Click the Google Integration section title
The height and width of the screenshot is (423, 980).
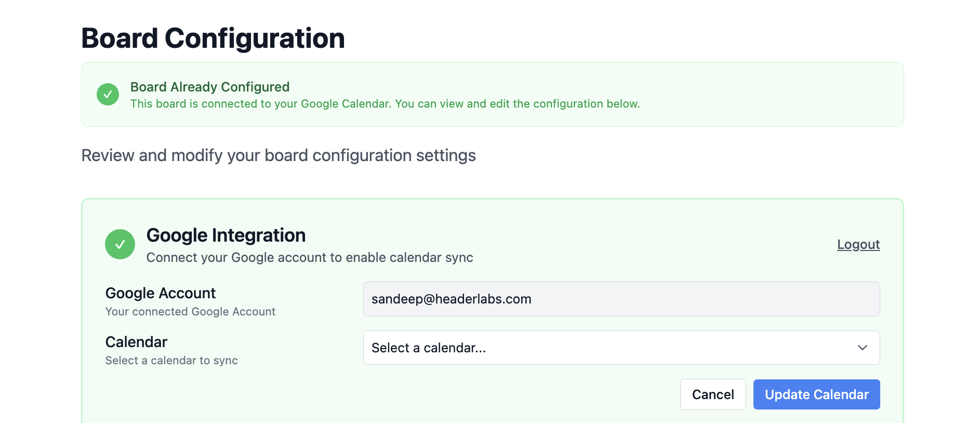point(226,235)
